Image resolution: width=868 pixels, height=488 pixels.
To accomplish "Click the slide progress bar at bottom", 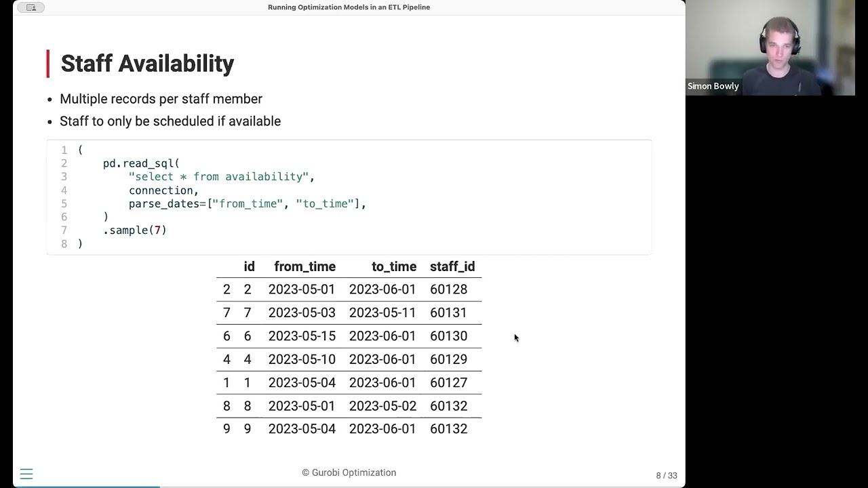I will (87, 486).
